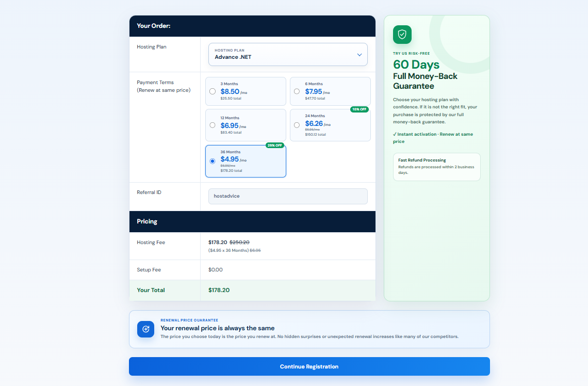Click the $8.50 /mo price
588x386 pixels.
click(234, 91)
